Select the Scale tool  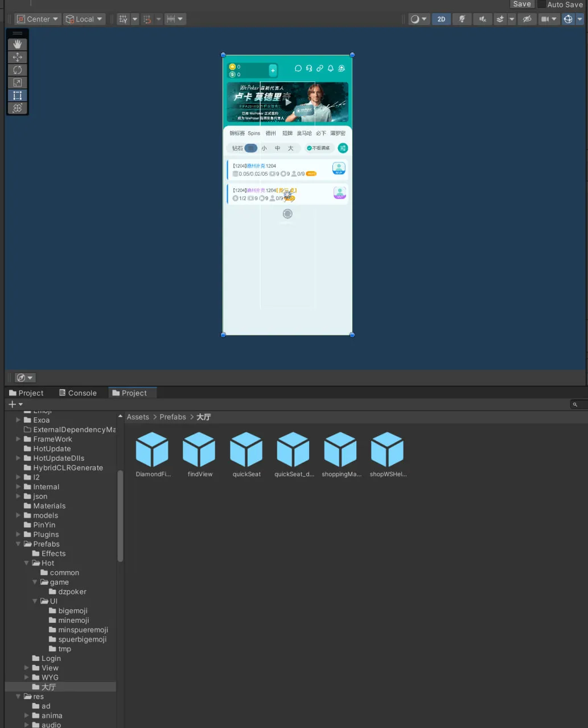(18, 83)
